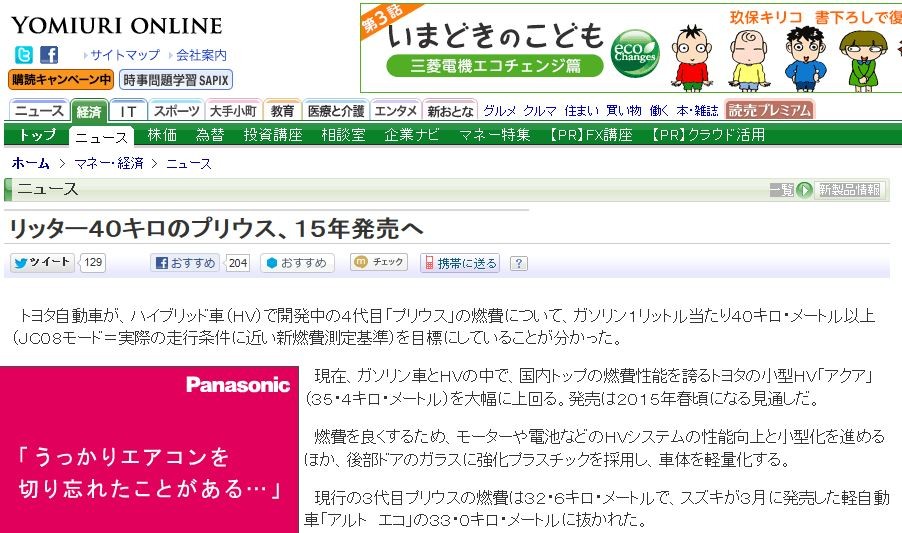Click the green arrow next to 一覧
902x533 pixels.
[x=804, y=190]
